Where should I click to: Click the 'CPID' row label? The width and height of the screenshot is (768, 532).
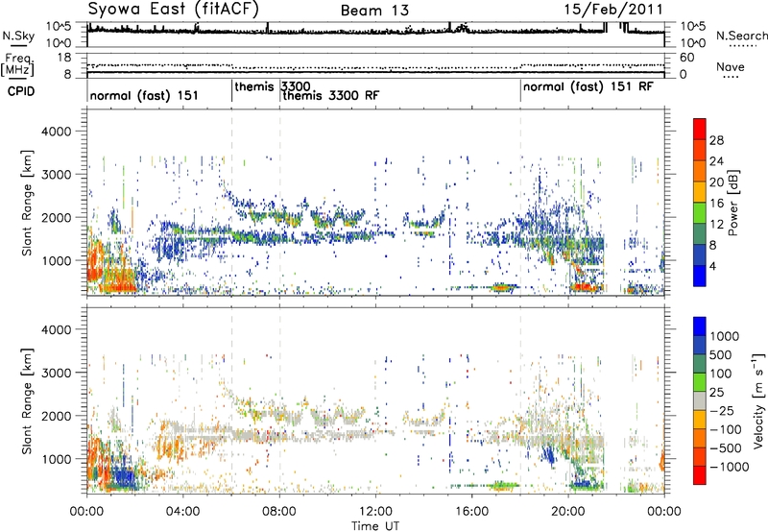click(21, 91)
